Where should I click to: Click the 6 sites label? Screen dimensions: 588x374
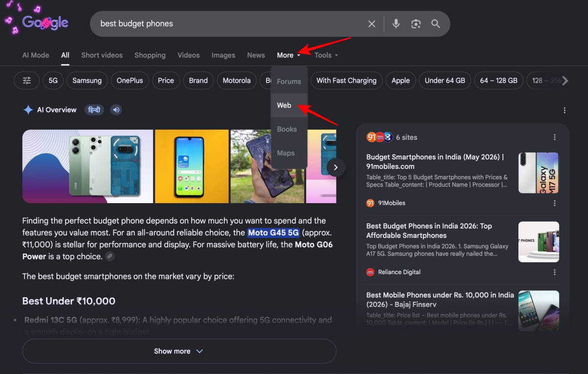click(407, 137)
